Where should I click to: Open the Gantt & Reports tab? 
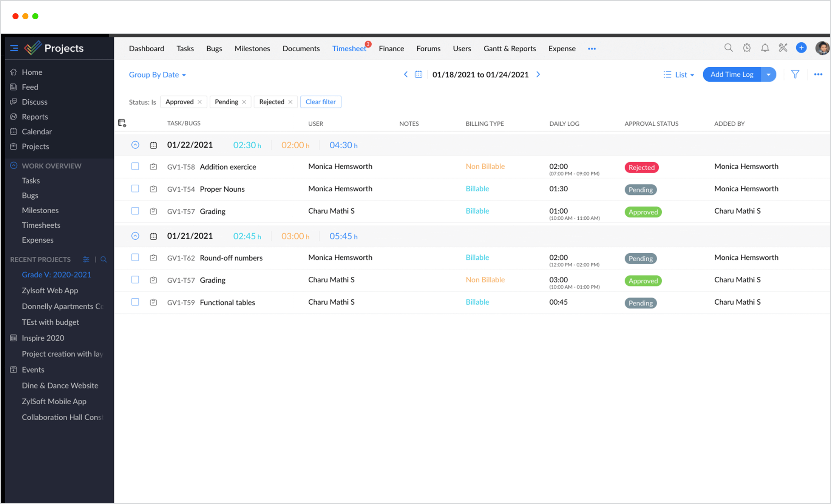510,48
